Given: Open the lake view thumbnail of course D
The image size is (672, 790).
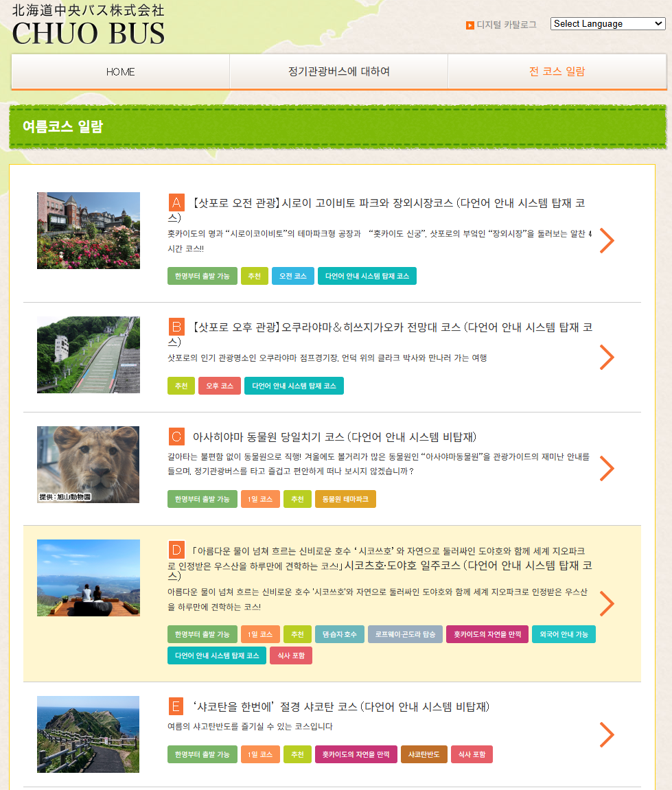Looking at the screenshot, I should coord(88,578).
